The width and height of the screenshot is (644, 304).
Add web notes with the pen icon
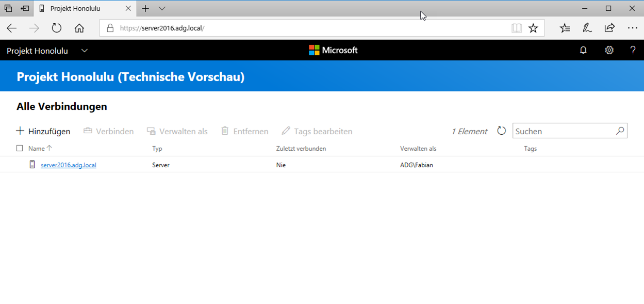click(587, 28)
